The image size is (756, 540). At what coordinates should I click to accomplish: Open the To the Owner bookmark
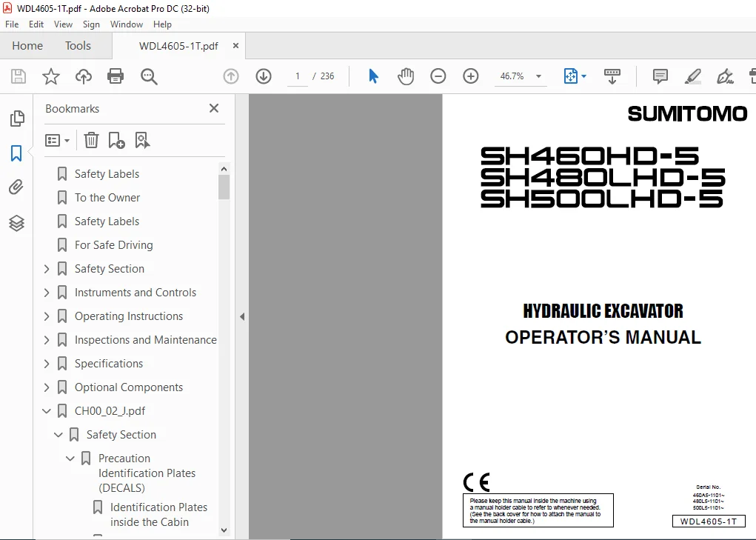[107, 197]
